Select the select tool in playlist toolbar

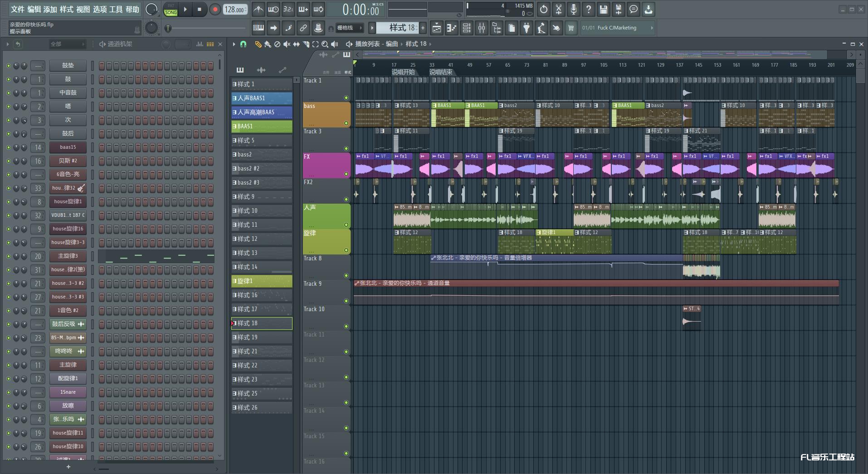pyautogui.click(x=315, y=44)
